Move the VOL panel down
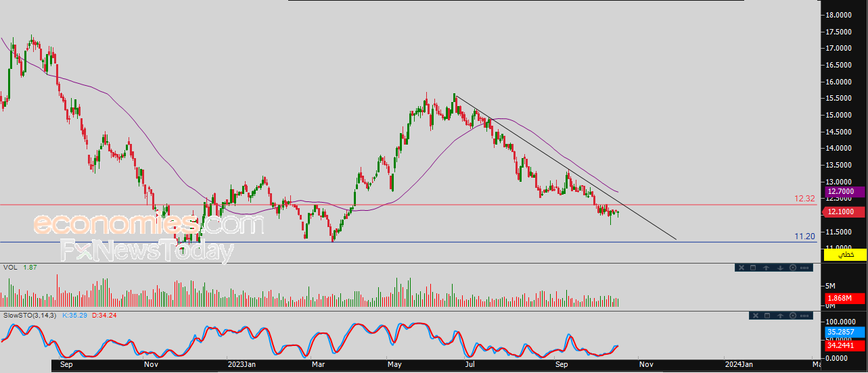This screenshot has width=868, height=373. coord(780,268)
